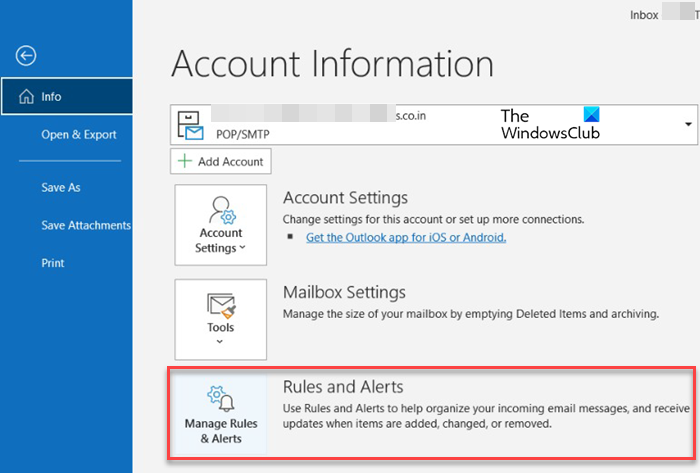The width and height of the screenshot is (700, 473).
Task: Select Print from the sidebar
Action: click(x=52, y=263)
